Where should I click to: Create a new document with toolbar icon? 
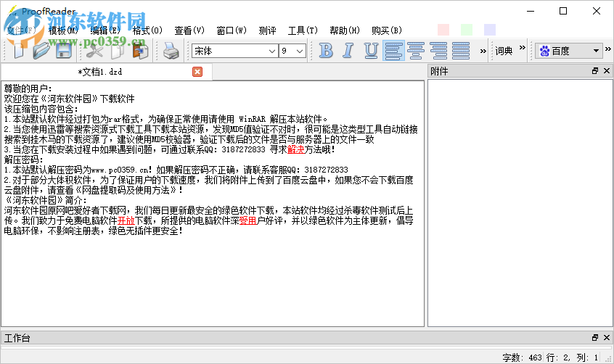pyautogui.click(x=18, y=51)
